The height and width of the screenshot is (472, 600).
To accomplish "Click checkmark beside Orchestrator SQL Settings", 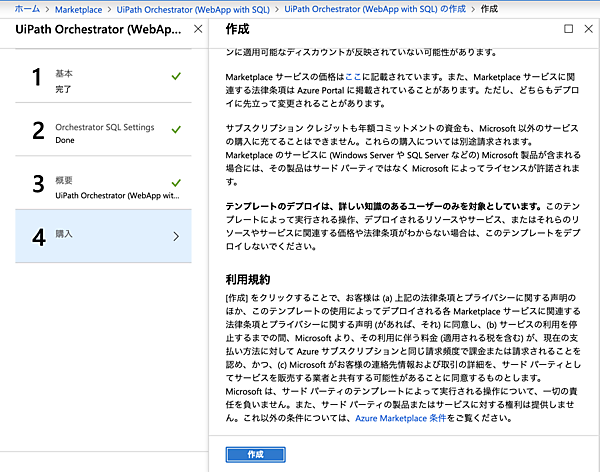I will 176,129.
